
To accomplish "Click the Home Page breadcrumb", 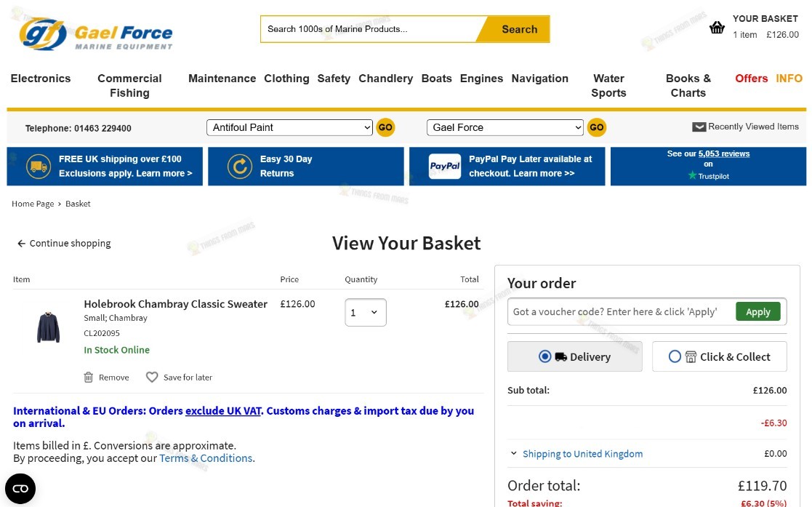I will click(x=33, y=204).
